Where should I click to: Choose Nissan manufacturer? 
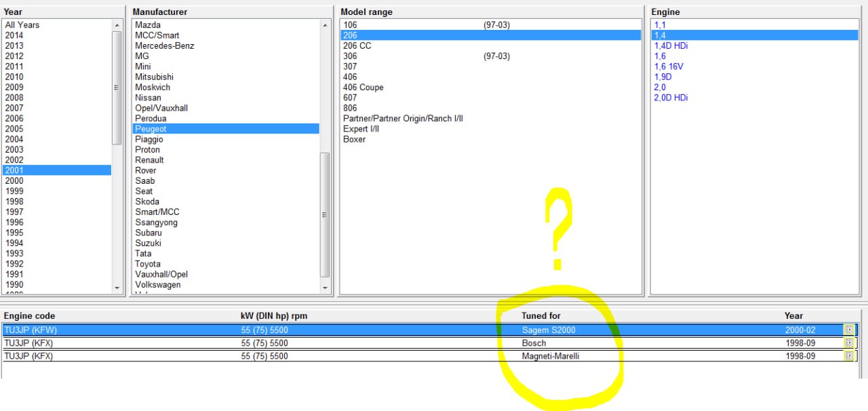click(148, 98)
